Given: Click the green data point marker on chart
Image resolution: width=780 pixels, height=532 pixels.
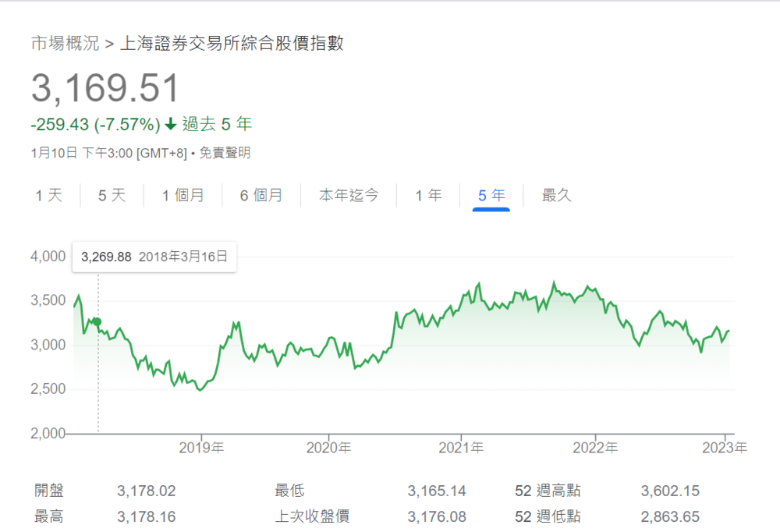Looking at the screenshot, I should point(97,322).
